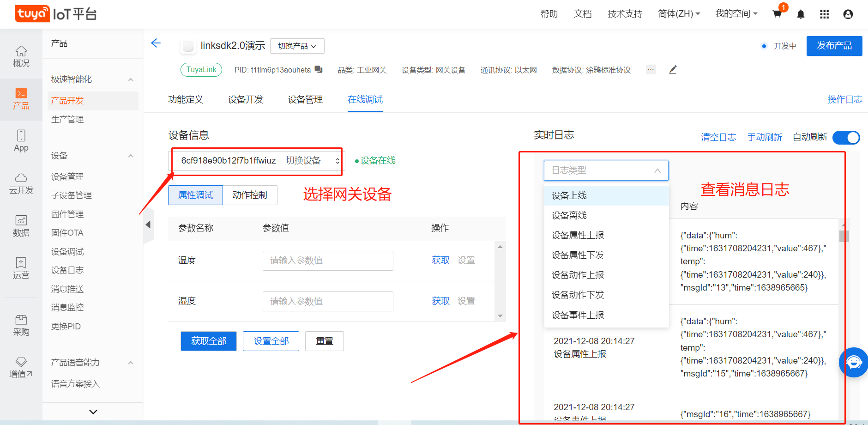Click 重置 reset button
868x425 pixels.
325,341
